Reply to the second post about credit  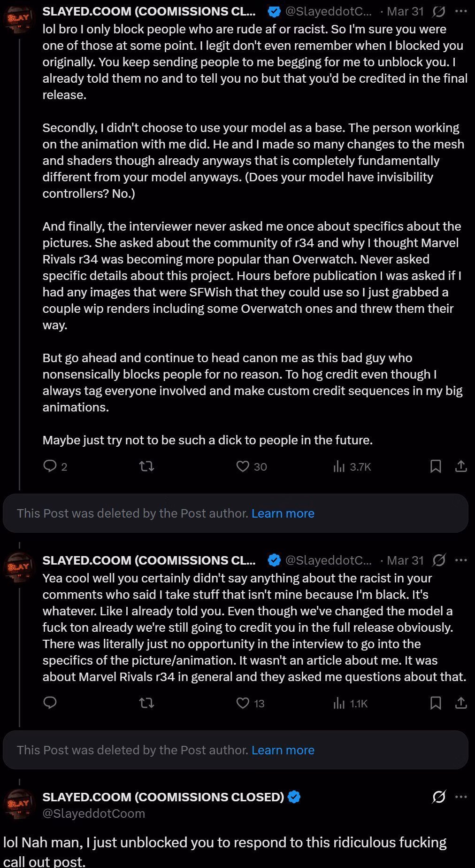(x=50, y=703)
